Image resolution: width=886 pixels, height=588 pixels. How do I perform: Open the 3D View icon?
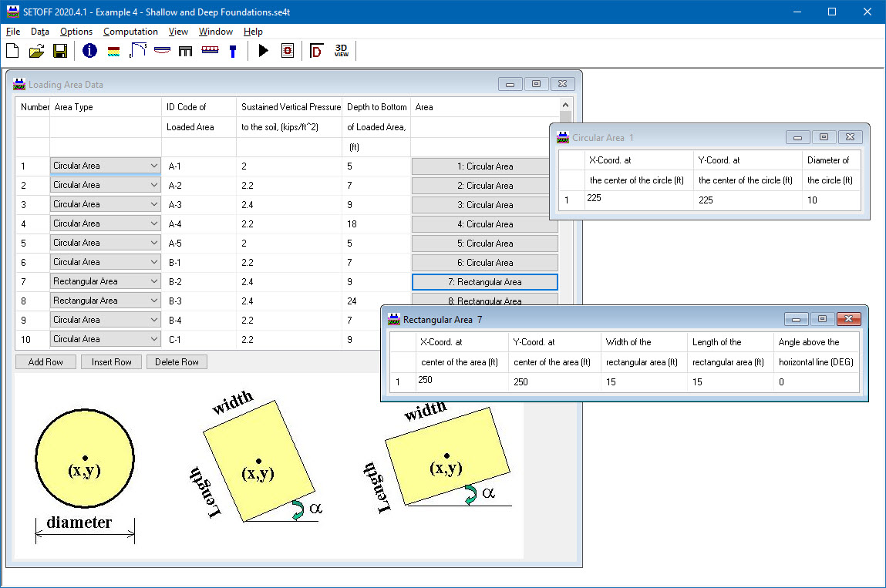pyautogui.click(x=341, y=52)
